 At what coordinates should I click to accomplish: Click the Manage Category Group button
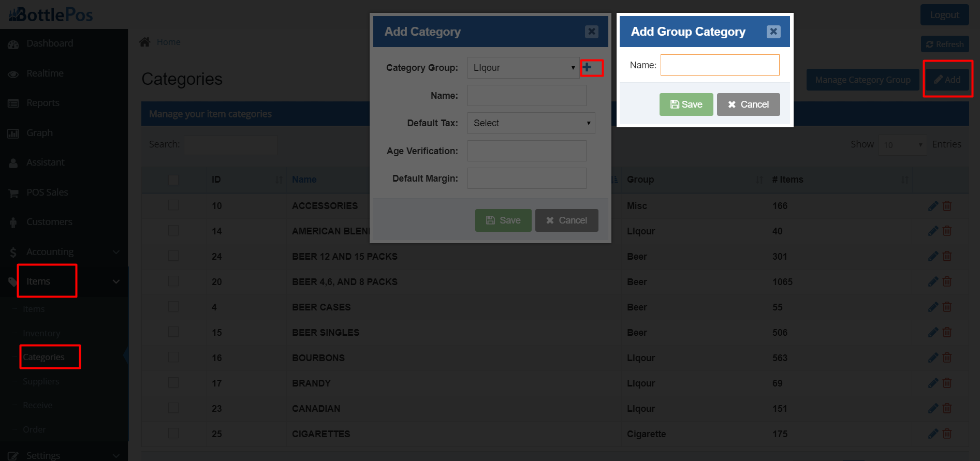[x=862, y=80]
